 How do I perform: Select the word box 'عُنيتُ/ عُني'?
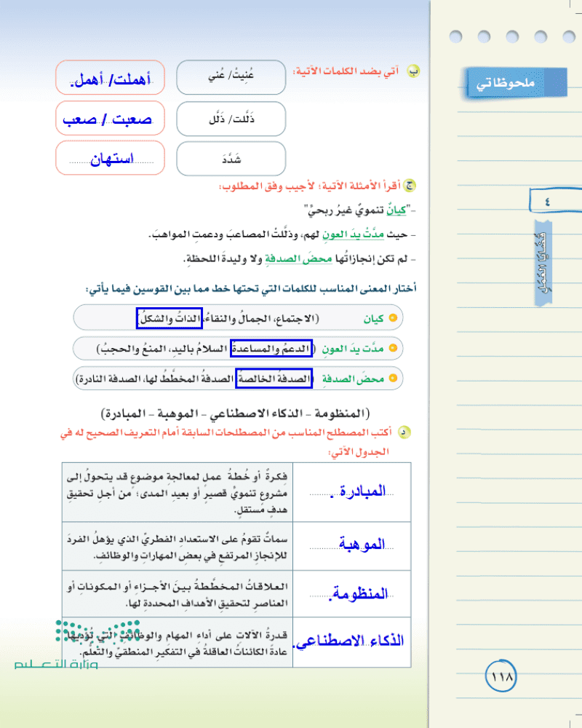pos(231,77)
